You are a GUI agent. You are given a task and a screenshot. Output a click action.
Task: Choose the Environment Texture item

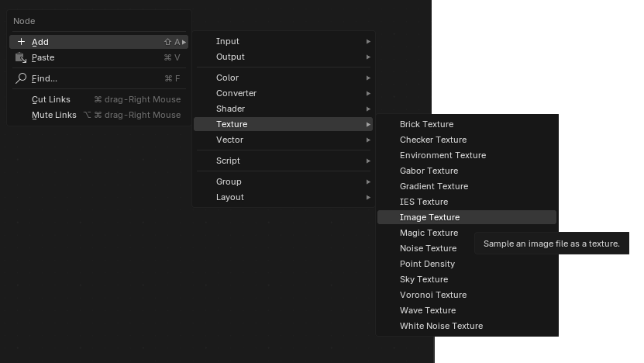[443, 155]
